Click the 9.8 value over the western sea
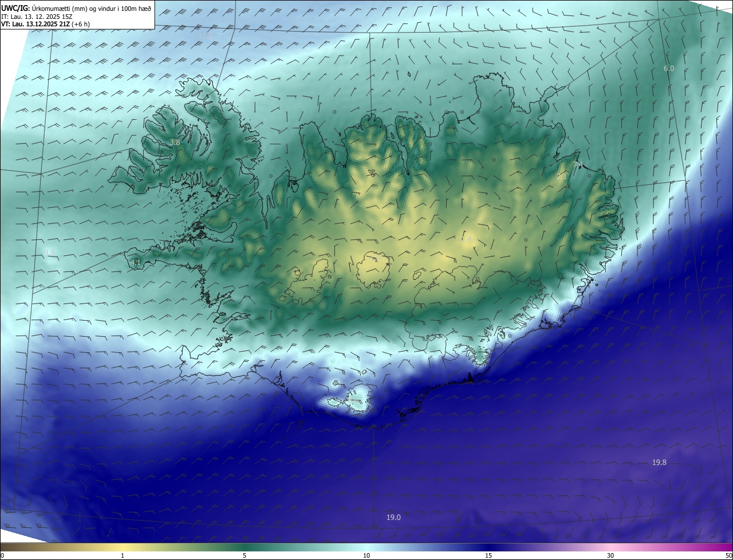733x560 pixels. click(49, 252)
